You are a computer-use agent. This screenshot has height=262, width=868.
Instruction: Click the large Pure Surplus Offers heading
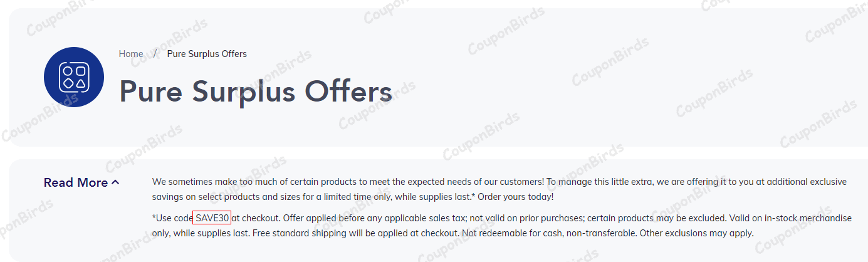256,92
